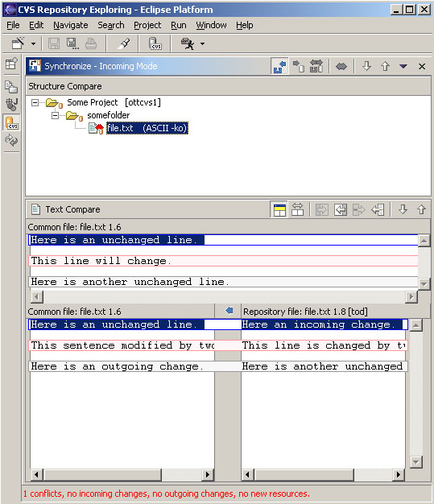Toggle show only conflicts button
This screenshot has height=504, width=434.
tap(341, 67)
